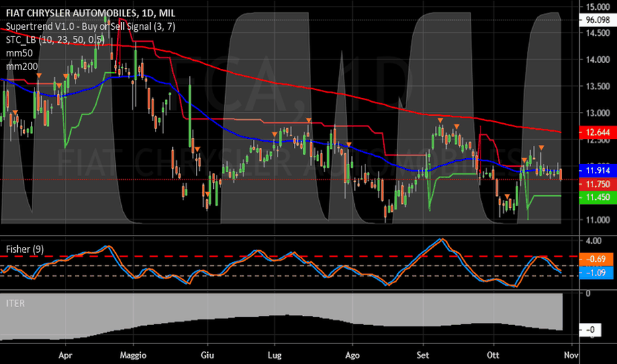This screenshot has width=617, height=364.
Task: Select the Fisher (9) indicator label
Action: click(24, 249)
